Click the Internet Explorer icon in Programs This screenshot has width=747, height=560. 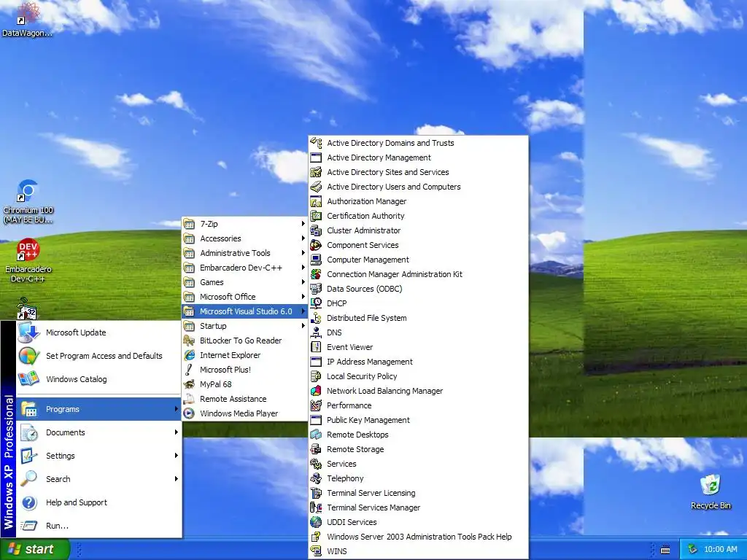click(189, 355)
